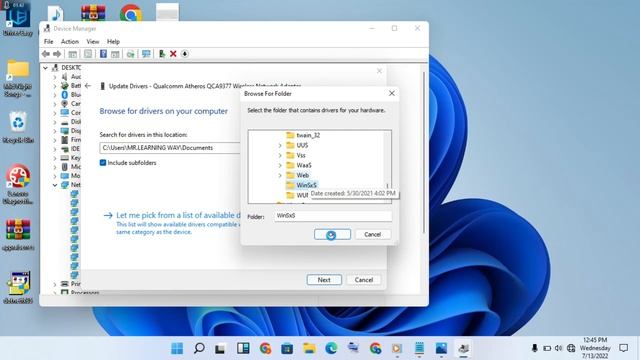Image resolution: width=640 pixels, height=360 pixels.
Task: Close the Browse For Folder dialog
Action: click(x=392, y=93)
